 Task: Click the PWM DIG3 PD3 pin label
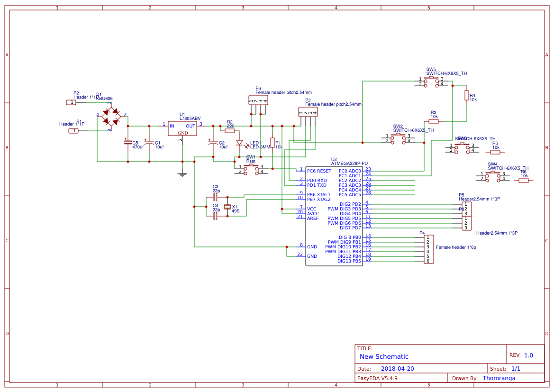pos(344,209)
